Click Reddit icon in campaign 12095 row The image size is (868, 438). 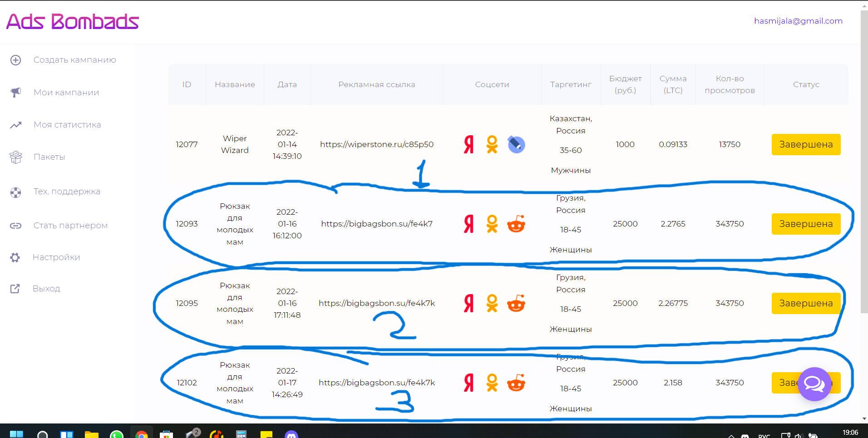click(516, 303)
